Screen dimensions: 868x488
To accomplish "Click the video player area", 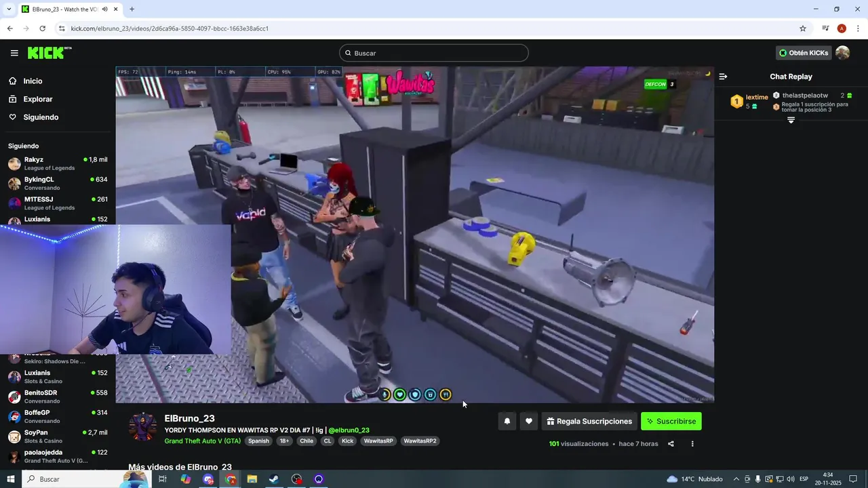I will coord(414,235).
